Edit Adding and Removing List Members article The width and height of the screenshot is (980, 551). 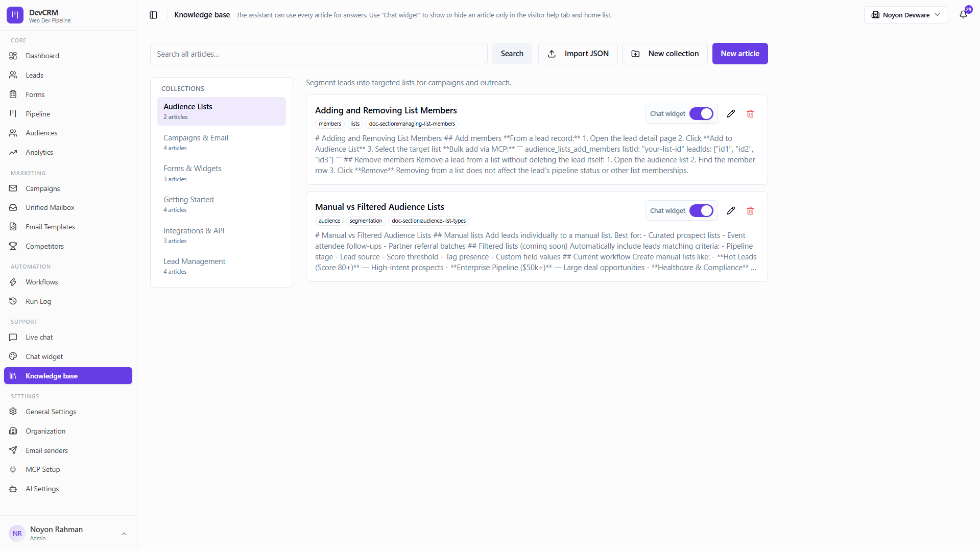(731, 114)
